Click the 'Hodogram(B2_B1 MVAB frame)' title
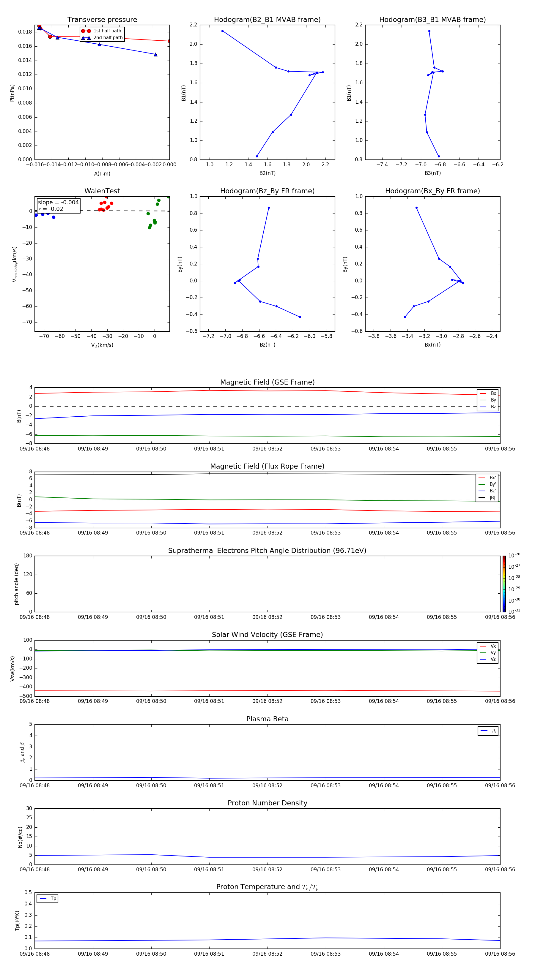 [x=267, y=20]
